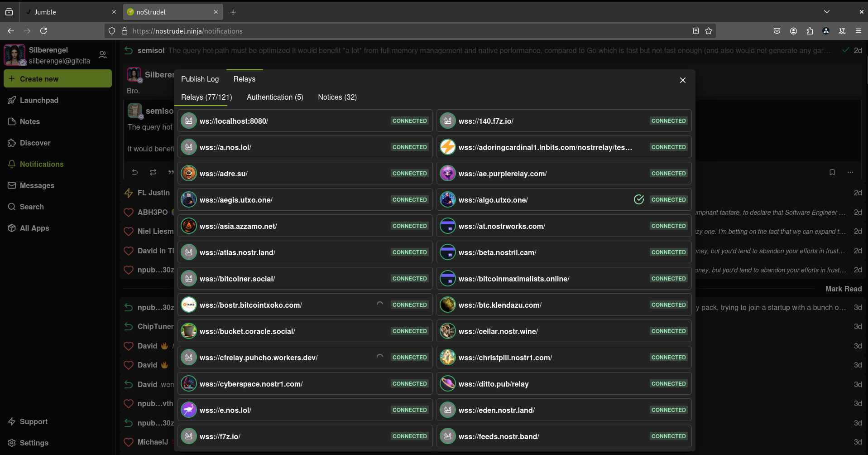Click the authenticated checkmark on algo.utxo.one
This screenshot has width=868, height=455.
coord(639,199)
